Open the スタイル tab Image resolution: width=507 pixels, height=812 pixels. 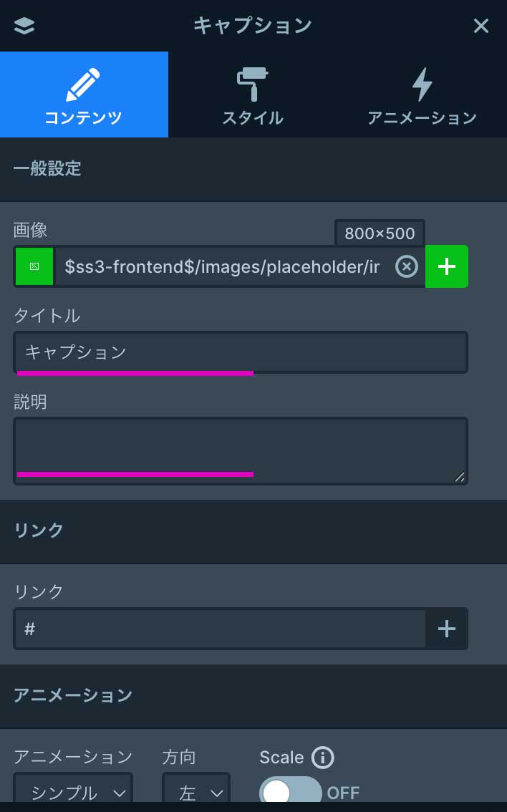pyautogui.click(x=252, y=95)
